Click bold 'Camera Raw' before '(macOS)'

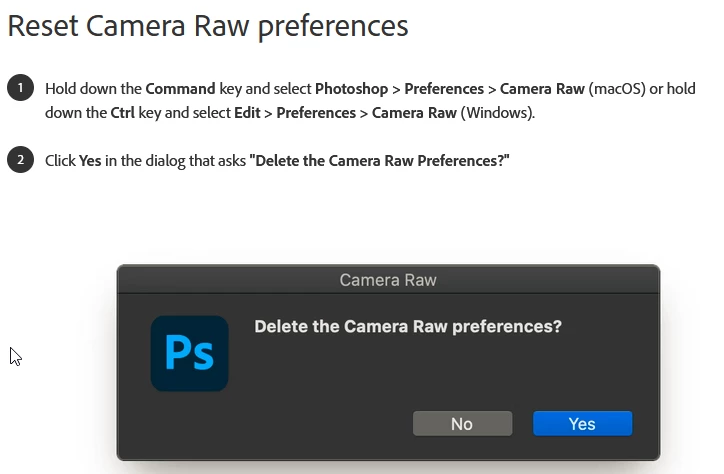[x=542, y=89]
